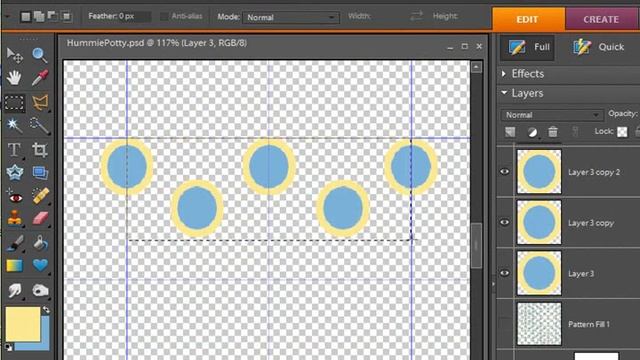The width and height of the screenshot is (640, 360).
Task: Select the Clone Stamp tool
Action: click(15, 218)
